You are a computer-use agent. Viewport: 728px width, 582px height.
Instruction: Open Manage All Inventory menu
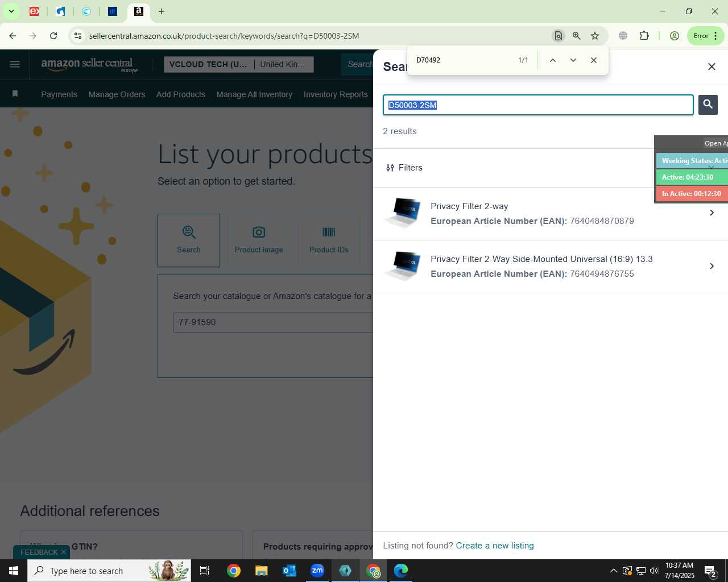click(254, 94)
